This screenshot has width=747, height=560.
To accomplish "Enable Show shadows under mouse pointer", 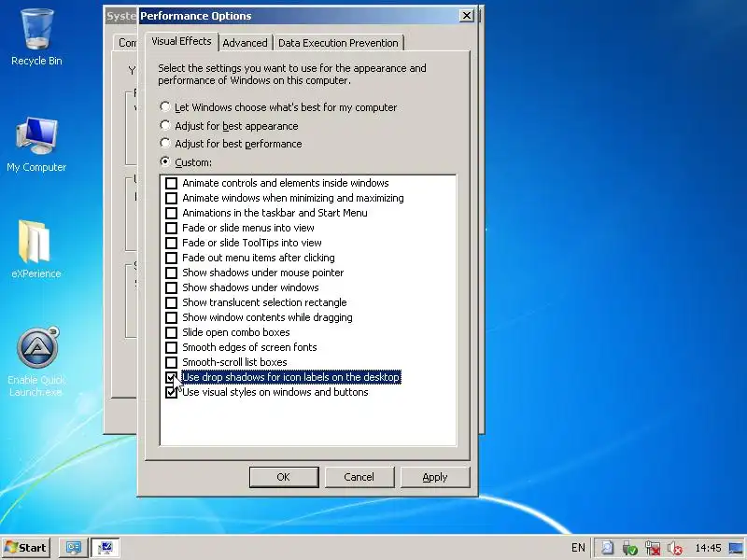I will coord(171,273).
